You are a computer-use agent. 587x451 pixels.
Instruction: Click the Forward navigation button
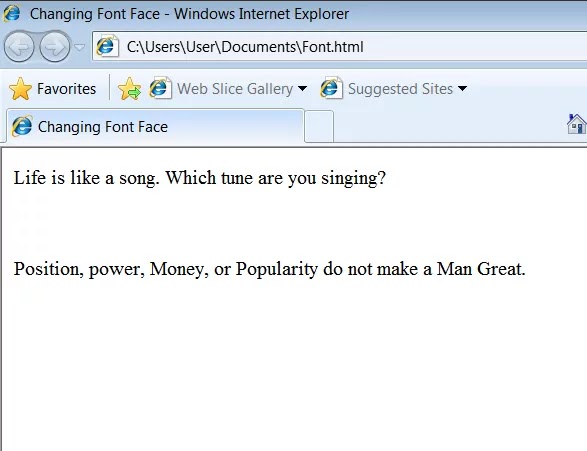click(55, 47)
